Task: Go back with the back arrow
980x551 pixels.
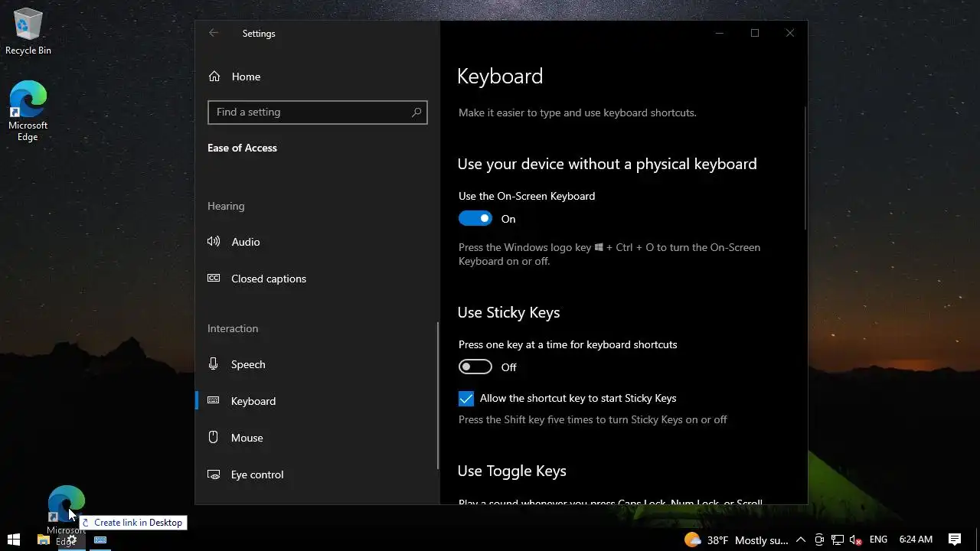Action: (214, 33)
